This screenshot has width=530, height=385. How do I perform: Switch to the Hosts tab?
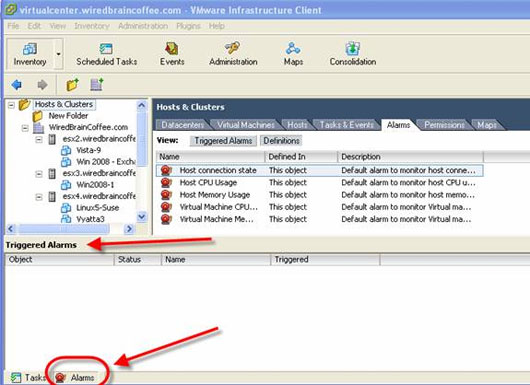click(x=297, y=125)
